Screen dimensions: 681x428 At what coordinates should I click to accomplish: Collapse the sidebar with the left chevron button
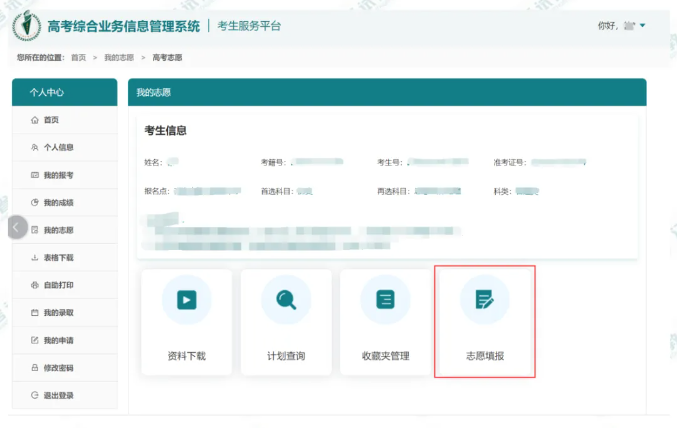(17, 227)
